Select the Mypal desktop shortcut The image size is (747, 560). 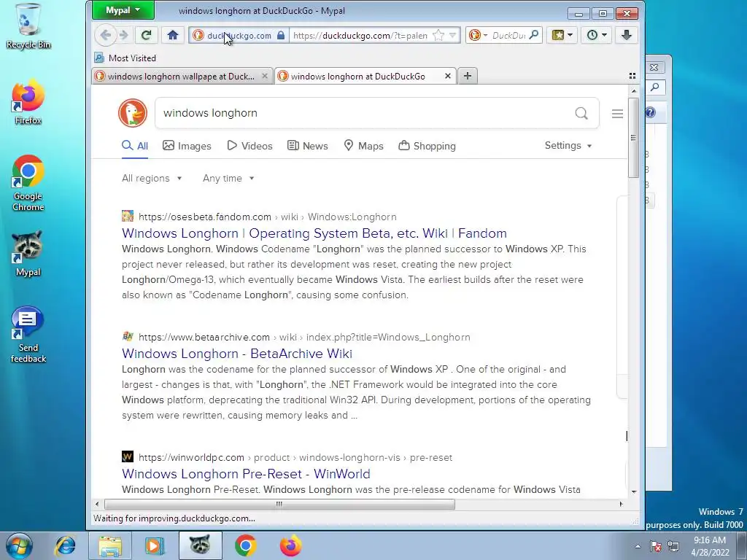[28, 254]
